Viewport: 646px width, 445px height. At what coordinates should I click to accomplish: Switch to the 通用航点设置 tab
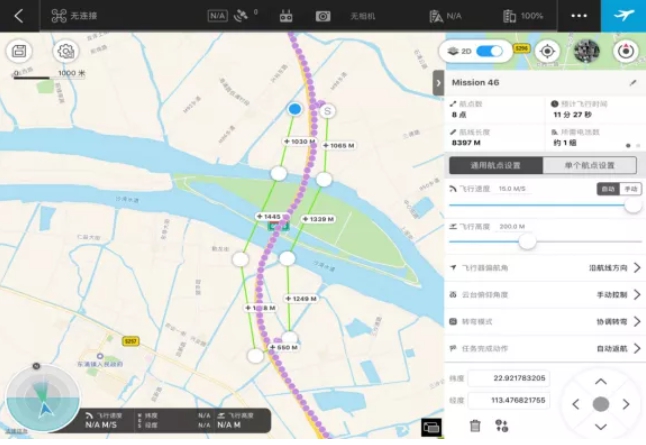495,165
